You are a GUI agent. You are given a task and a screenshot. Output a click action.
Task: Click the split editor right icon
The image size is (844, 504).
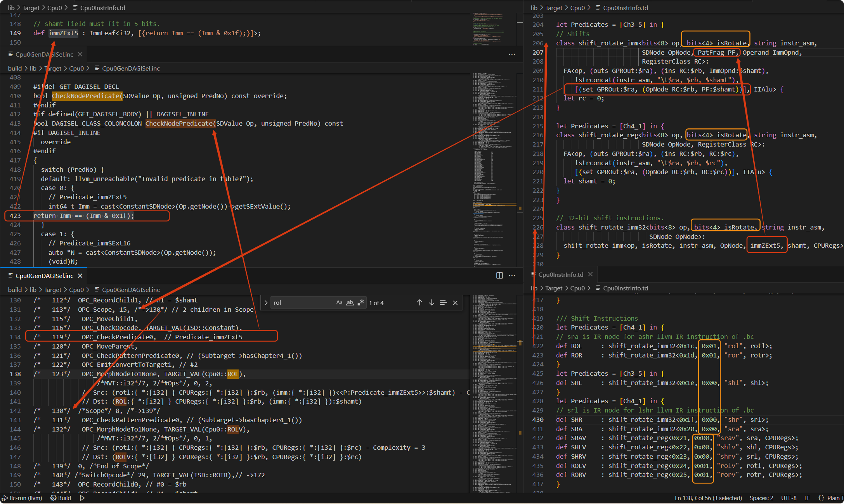[x=499, y=275]
